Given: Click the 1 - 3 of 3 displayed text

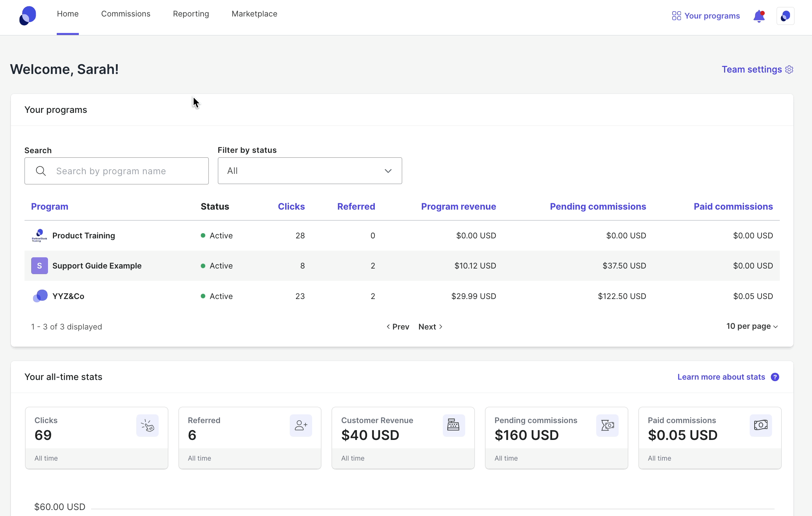Looking at the screenshot, I should [x=67, y=327].
